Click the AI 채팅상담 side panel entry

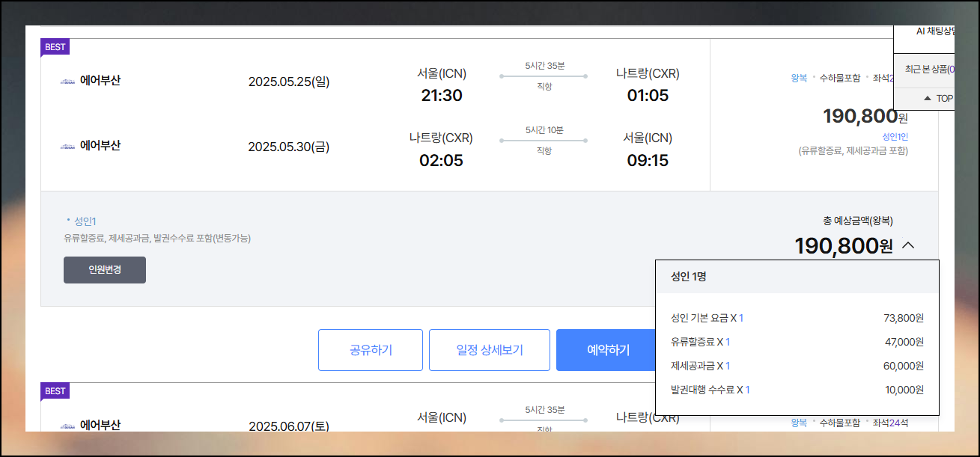[x=935, y=31]
